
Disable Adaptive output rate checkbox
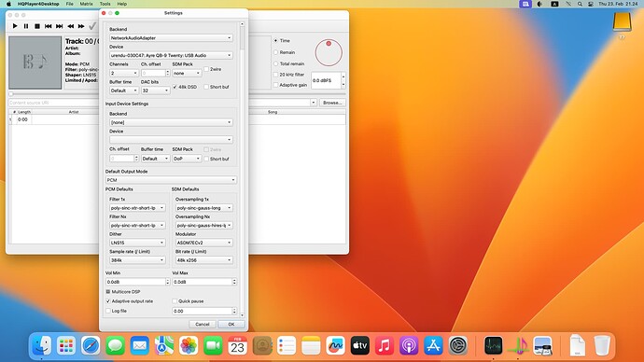(108, 300)
